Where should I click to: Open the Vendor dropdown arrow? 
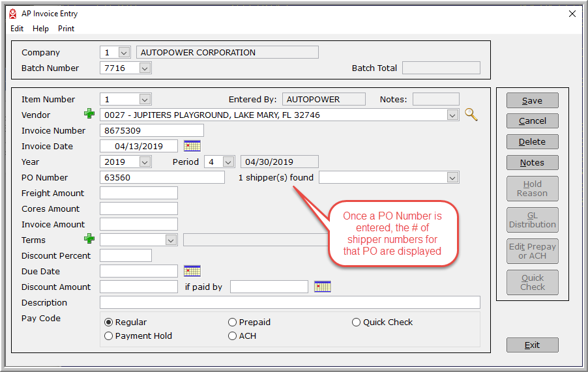coord(453,115)
